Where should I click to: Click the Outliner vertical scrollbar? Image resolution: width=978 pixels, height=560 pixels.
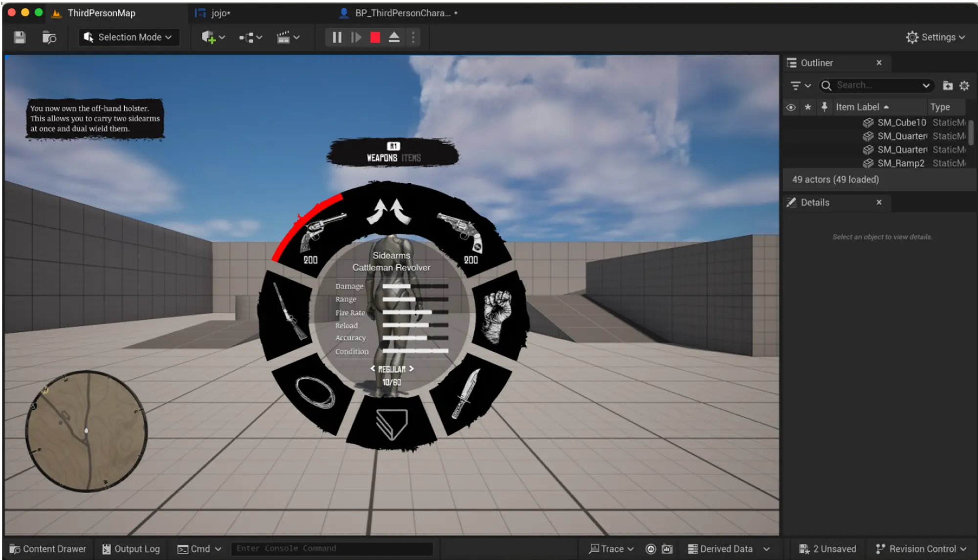click(971, 132)
